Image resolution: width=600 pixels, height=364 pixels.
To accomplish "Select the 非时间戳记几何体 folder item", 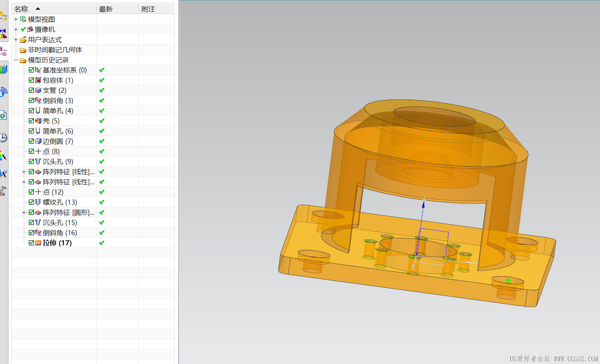I will [x=55, y=50].
